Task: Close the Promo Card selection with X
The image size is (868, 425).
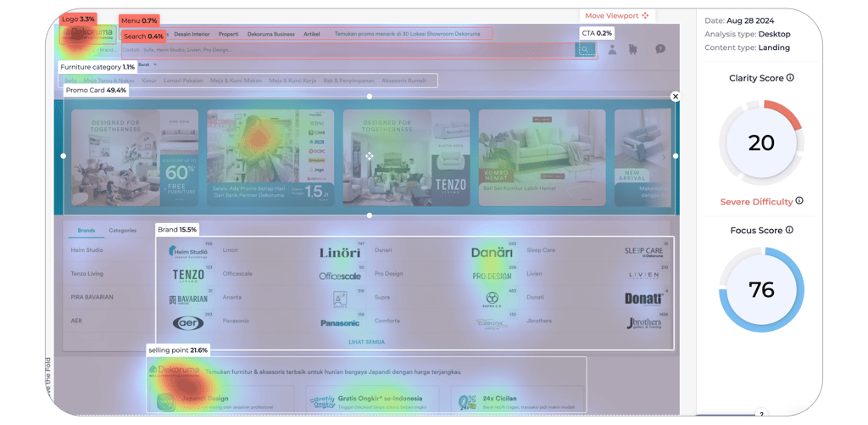Action: click(x=675, y=97)
